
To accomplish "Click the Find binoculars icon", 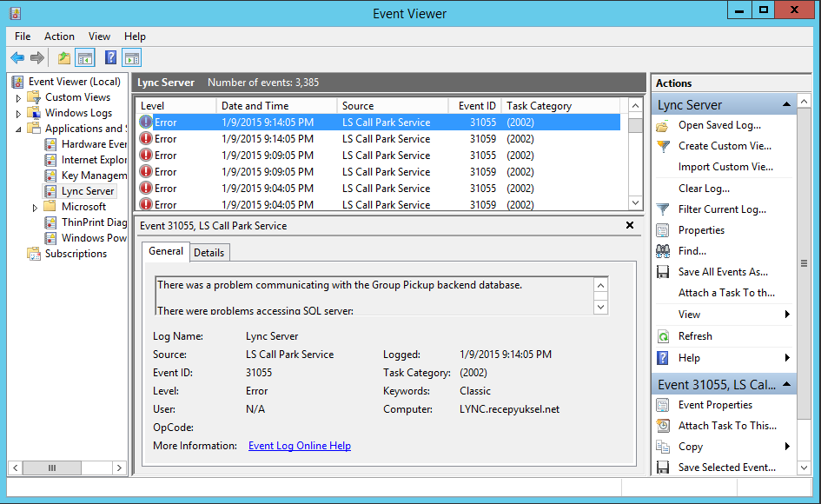I will point(663,251).
